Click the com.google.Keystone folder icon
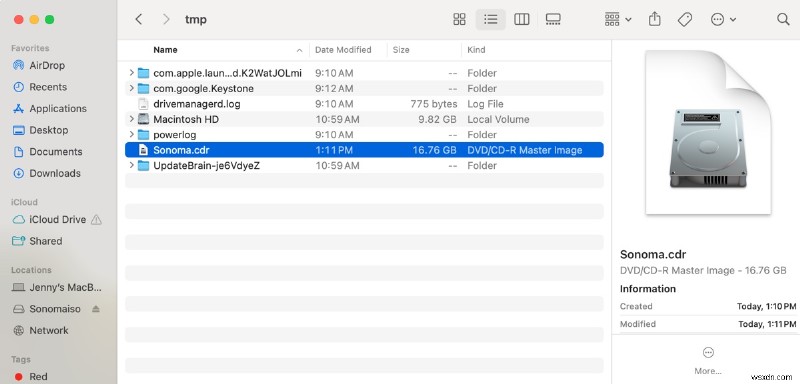The height and width of the screenshot is (384, 800). [143, 88]
